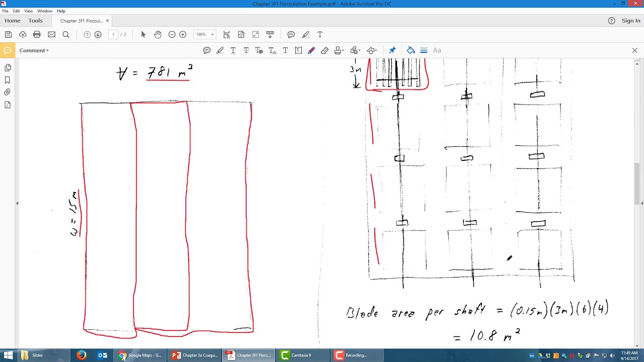Click the Aa text properties icon
The image size is (644, 362).
coord(437,50)
